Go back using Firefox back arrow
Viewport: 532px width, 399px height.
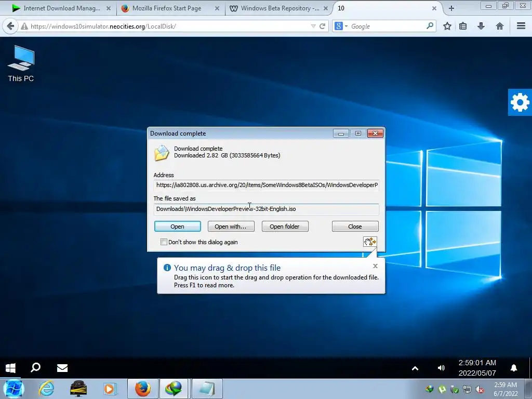[10, 26]
